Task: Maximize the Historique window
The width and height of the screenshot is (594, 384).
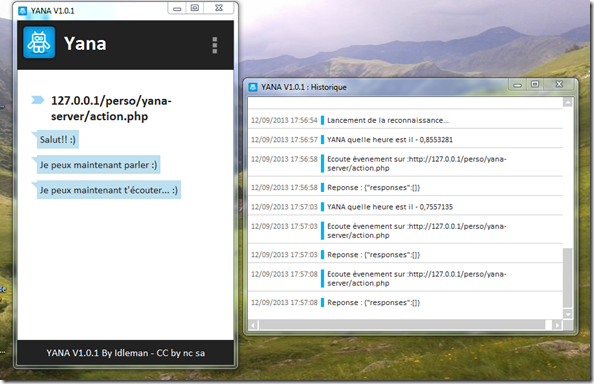Action: pyautogui.click(x=535, y=84)
